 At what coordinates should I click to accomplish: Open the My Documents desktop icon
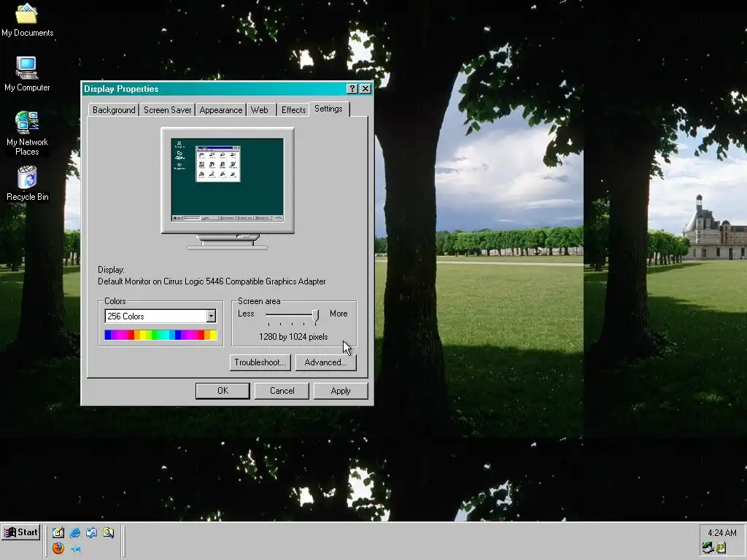(27, 20)
